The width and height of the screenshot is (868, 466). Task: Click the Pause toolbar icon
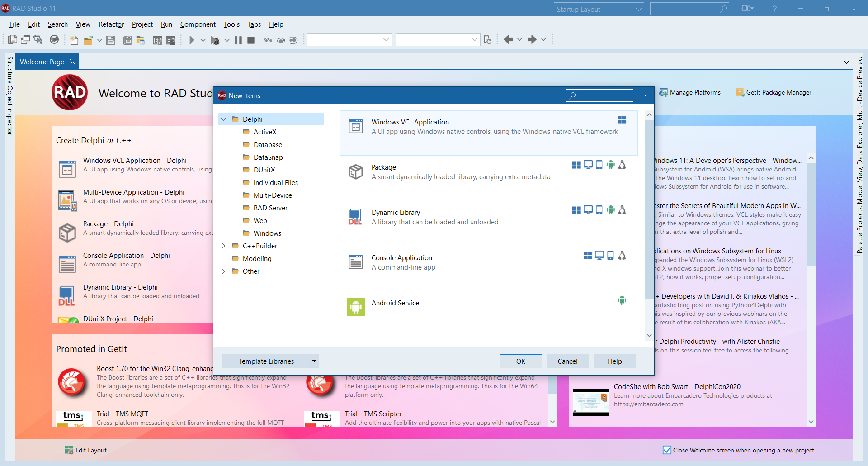tap(238, 40)
